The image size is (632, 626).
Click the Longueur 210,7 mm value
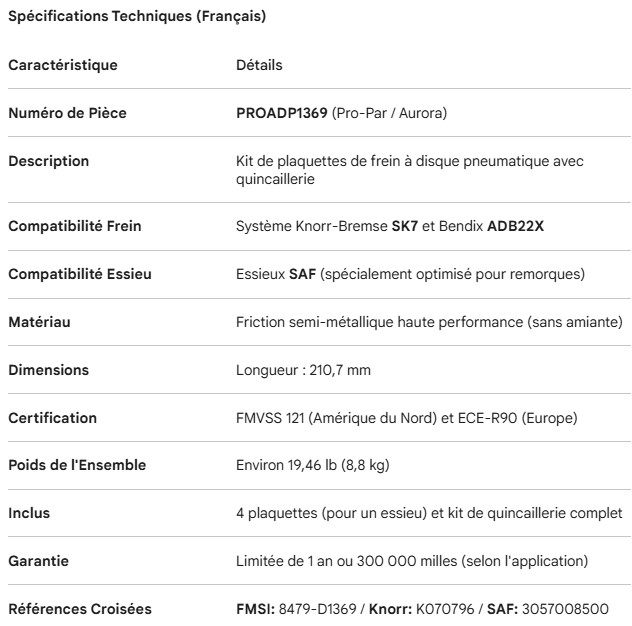coord(303,370)
